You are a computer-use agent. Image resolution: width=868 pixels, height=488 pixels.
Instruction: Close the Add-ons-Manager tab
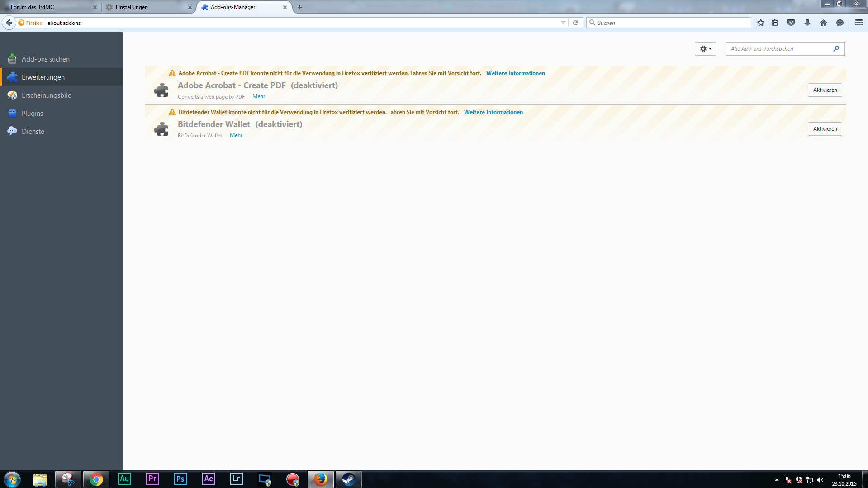285,7
